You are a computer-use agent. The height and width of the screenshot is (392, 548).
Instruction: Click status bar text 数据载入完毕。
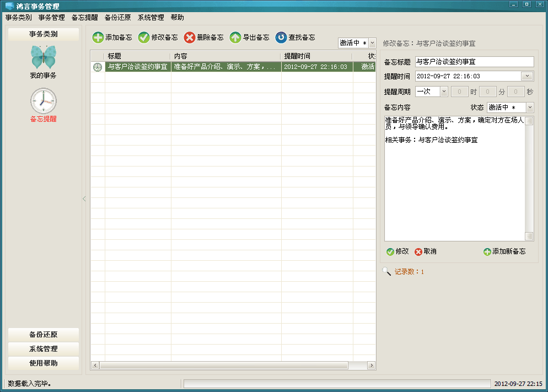[x=30, y=384]
